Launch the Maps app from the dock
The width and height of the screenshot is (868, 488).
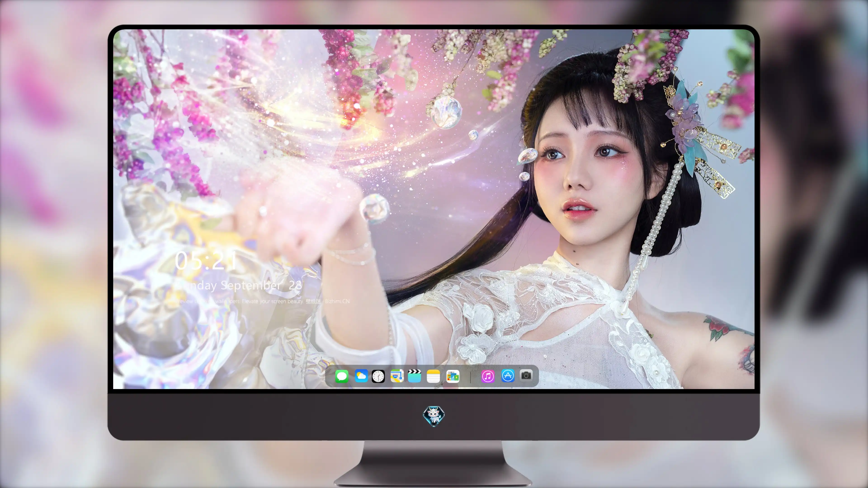click(397, 376)
